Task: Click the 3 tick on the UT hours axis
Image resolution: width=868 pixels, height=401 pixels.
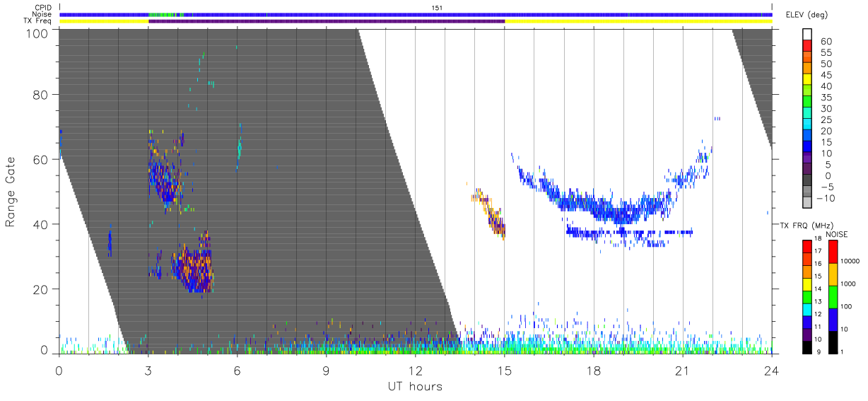Action: (148, 369)
